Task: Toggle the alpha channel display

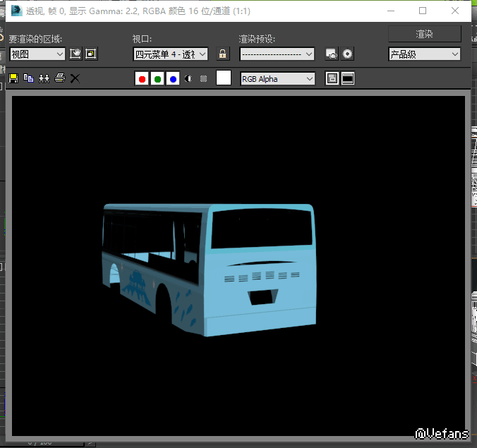Action: pyautogui.click(x=188, y=79)
